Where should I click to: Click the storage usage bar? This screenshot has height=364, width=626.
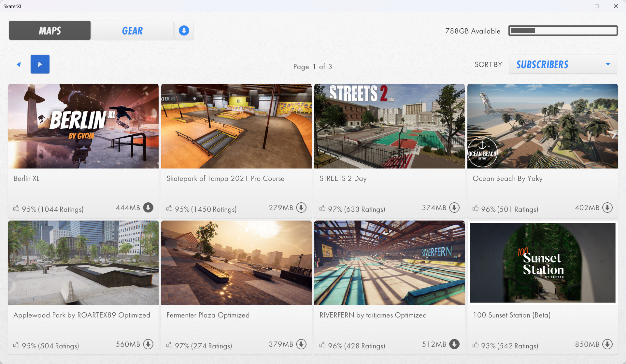click(563, 31)
